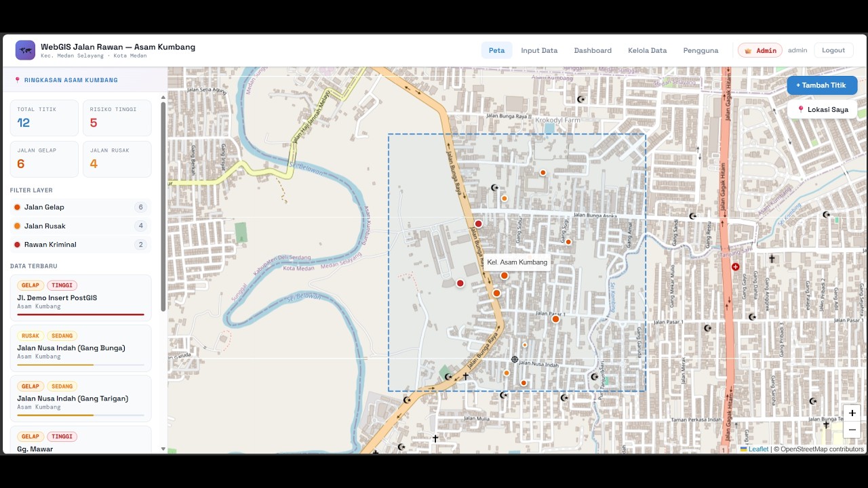Select the Total Titik summary card
The height and width of the screenshot is (488, 868).
pyautogui.click(x=44, y=118)
